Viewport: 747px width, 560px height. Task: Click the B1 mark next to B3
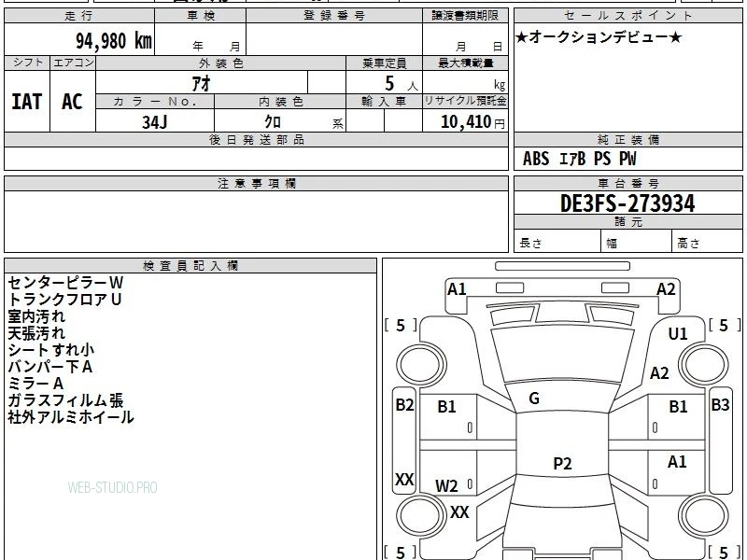(678, 407)
